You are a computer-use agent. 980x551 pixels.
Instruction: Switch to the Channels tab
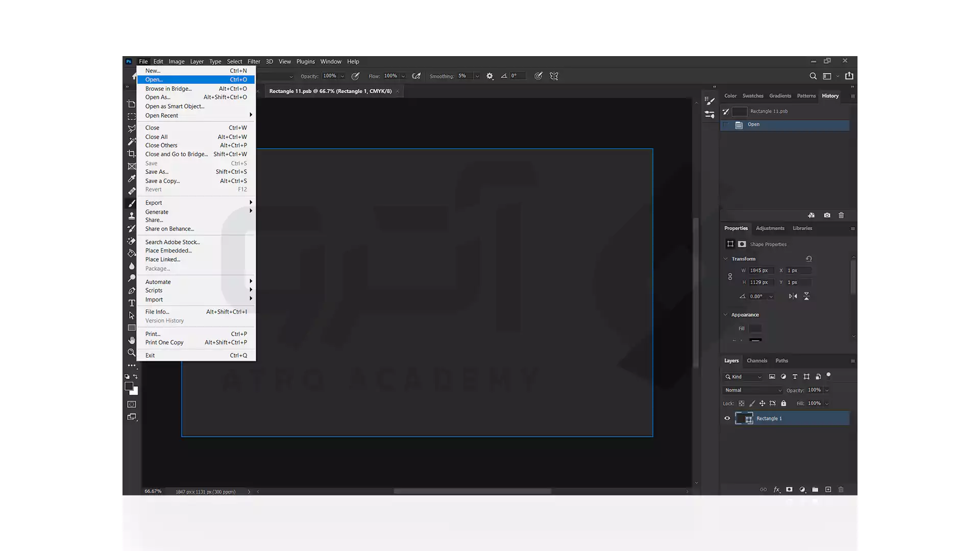point(757,361)
